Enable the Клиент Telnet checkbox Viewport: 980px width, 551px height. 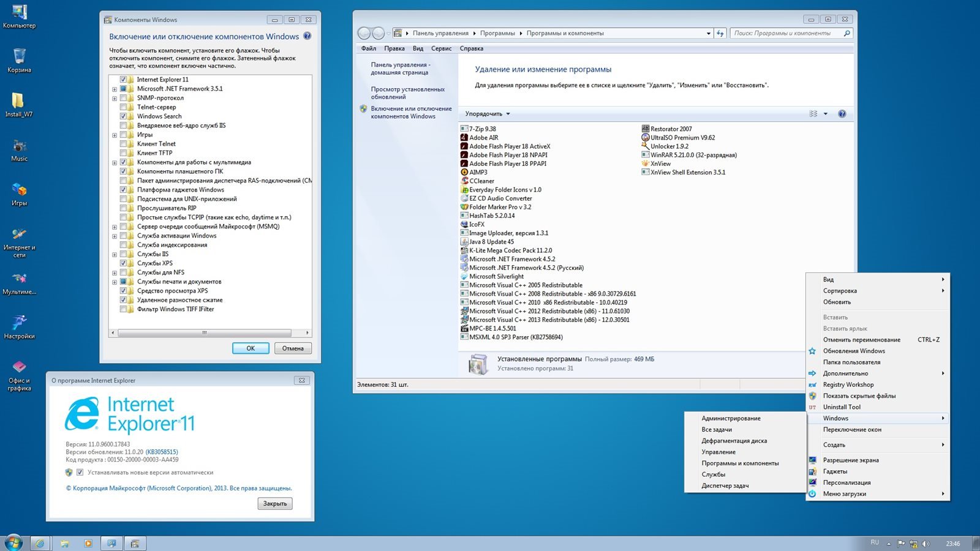[124, 144]
